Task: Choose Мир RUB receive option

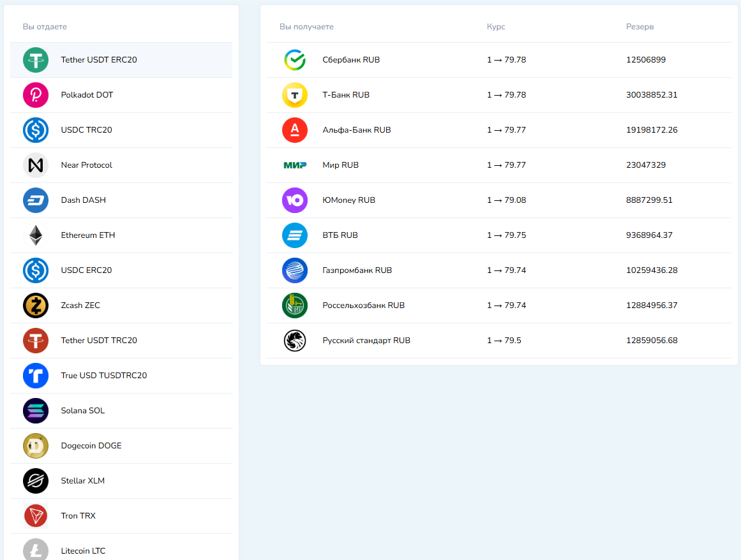Action: tap(341, 165)
